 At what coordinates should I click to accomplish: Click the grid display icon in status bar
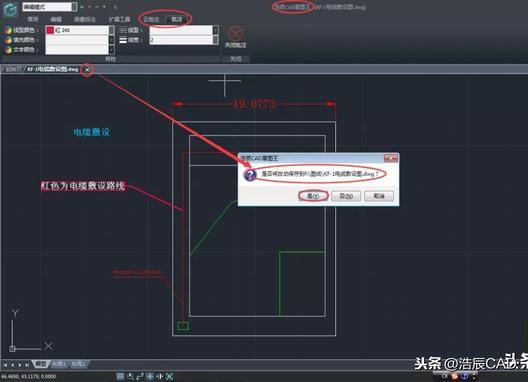coord(120,376)
